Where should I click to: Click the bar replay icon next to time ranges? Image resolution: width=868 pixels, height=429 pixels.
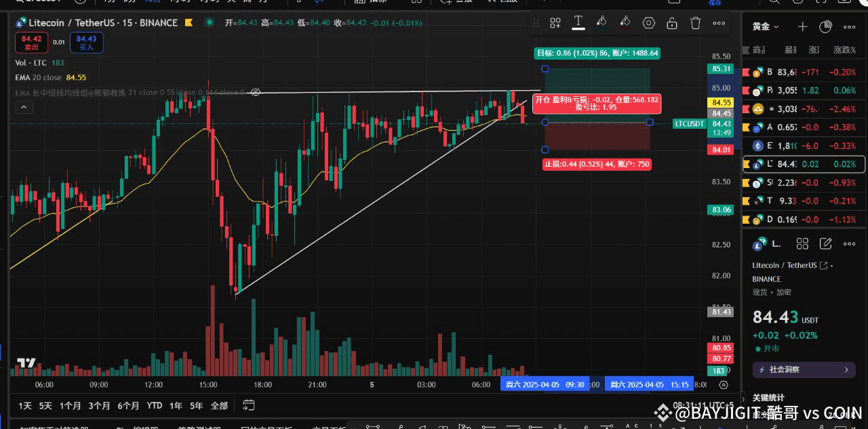click(x=248, y=405)
